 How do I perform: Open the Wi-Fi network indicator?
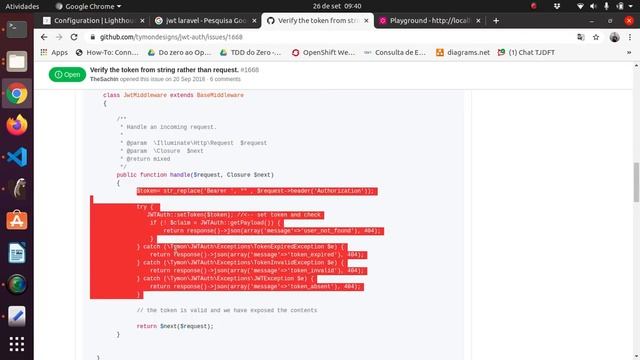pyautogui.click(x=580, y=6)
